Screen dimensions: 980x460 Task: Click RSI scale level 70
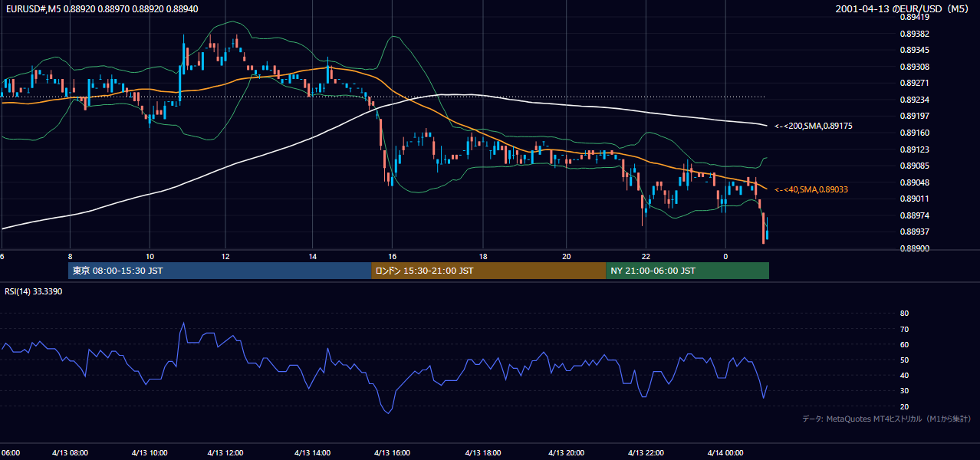tap(904, 329)
